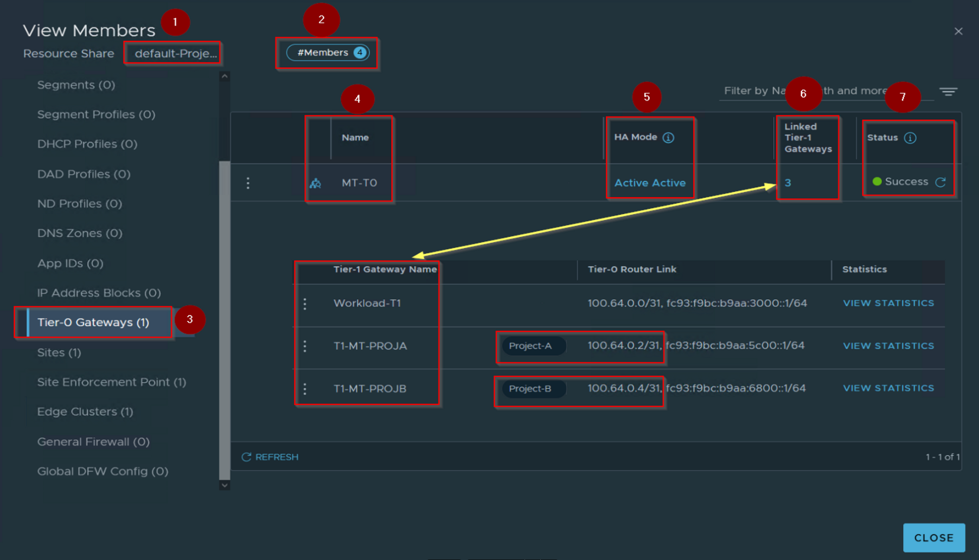Open the actions menu for T1-MT-PROJA
The image size is (979, 560).
pyautogui.click(x=305, y=346)
